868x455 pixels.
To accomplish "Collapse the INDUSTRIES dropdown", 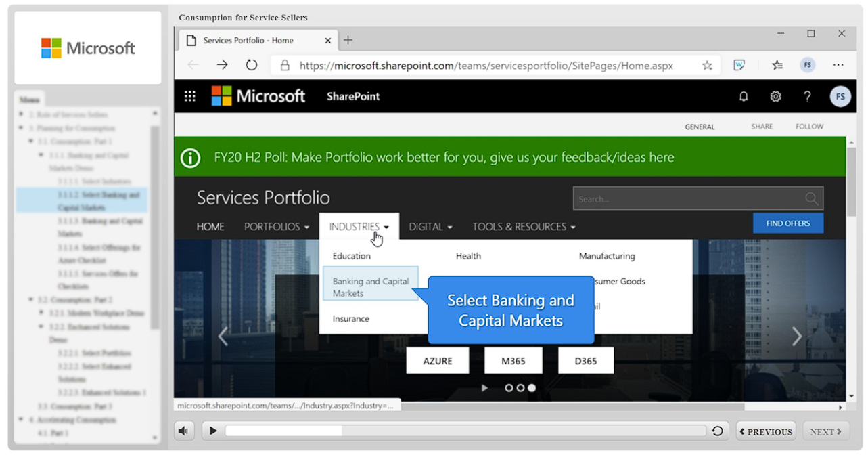I will [359, 227].
